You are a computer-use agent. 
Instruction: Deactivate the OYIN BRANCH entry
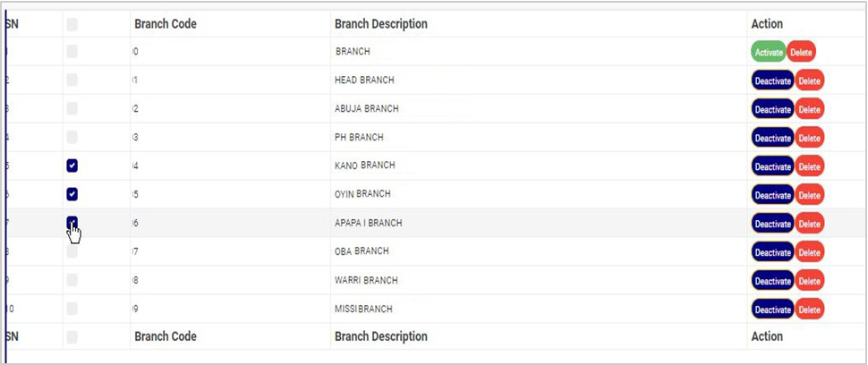pos(772,196)
